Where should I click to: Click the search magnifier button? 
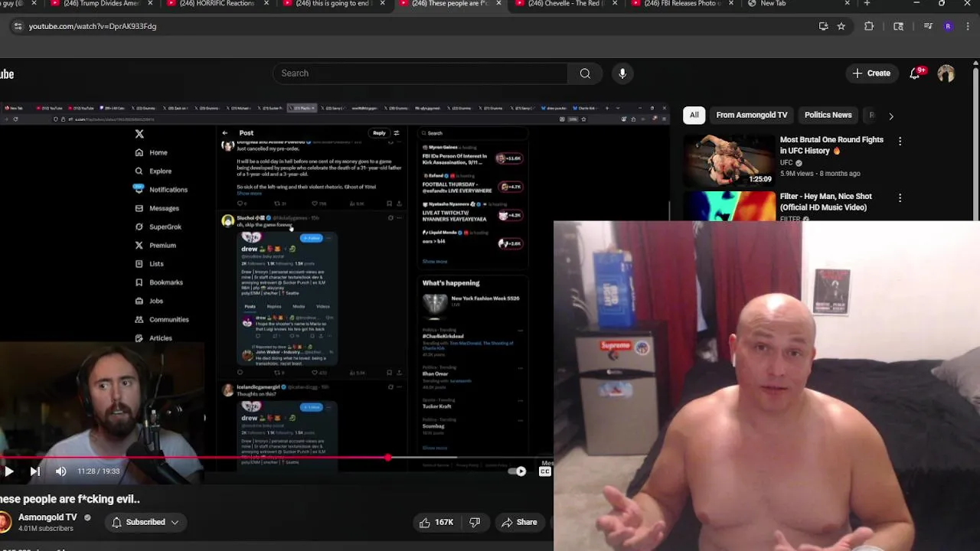coord(585,73)
